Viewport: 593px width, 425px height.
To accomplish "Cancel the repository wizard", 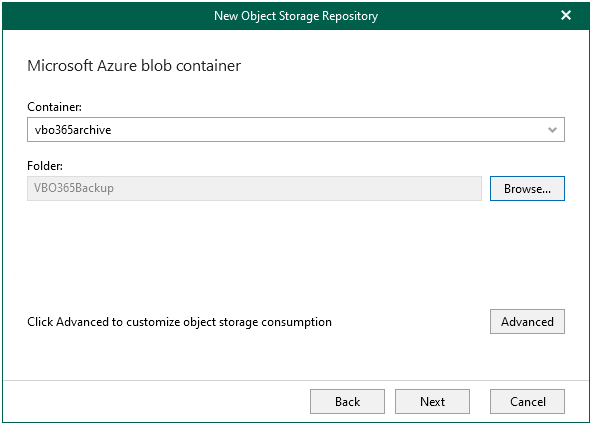I will 527,401.
